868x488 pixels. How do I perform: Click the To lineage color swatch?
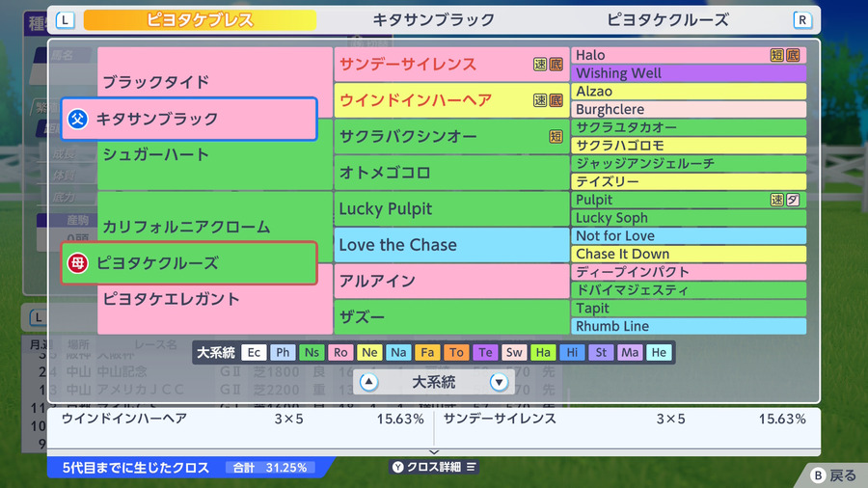[456, 352]
